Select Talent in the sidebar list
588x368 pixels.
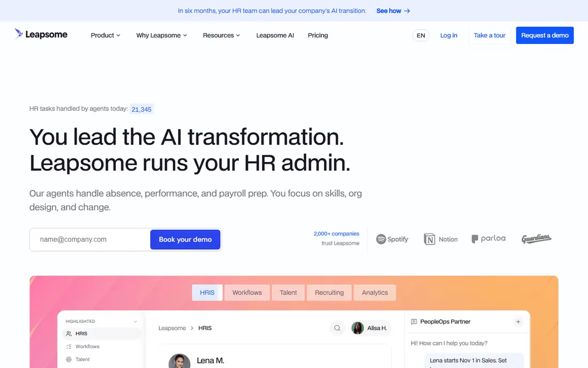tap(102, 359)
